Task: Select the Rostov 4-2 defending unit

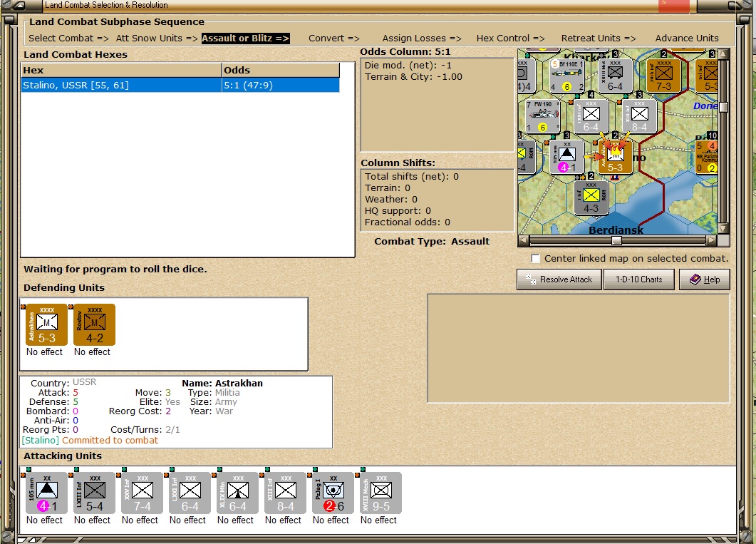Action: click(x=94, y=324)
